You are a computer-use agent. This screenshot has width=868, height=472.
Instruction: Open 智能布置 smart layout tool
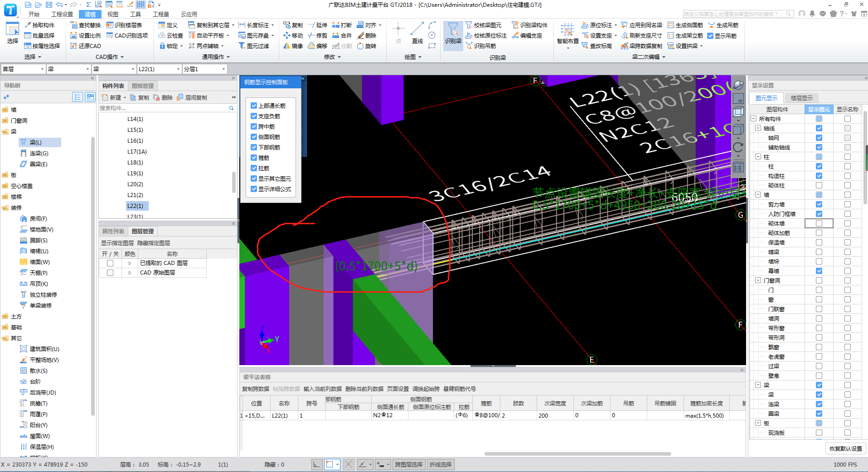(x=567, y=35)
